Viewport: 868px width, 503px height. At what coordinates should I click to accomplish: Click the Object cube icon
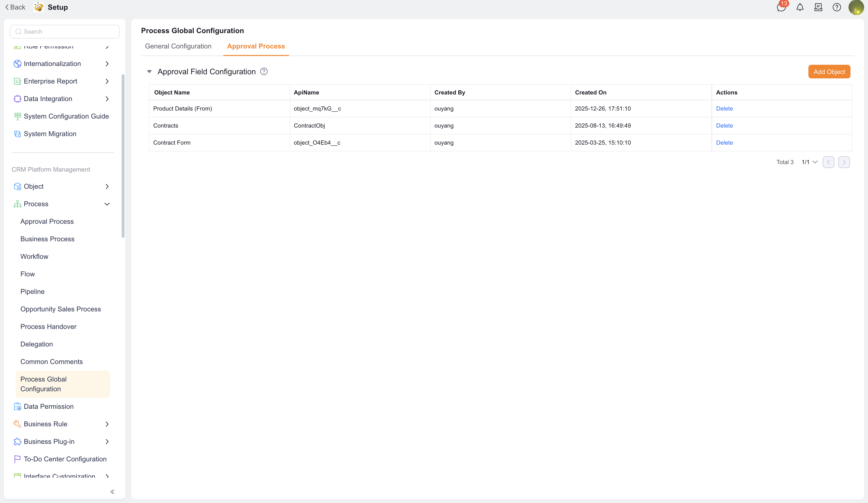(17, 186)
